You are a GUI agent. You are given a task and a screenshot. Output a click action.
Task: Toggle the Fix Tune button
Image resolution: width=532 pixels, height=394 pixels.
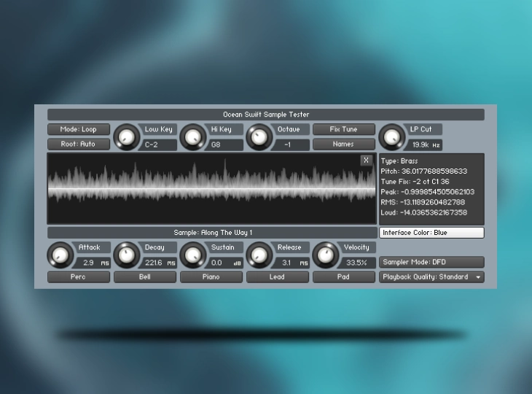(343, 129)
